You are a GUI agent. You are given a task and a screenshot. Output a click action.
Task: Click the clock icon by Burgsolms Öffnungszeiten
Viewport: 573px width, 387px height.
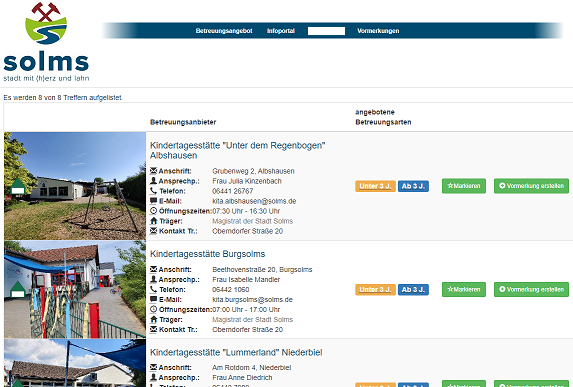[153, 310]
